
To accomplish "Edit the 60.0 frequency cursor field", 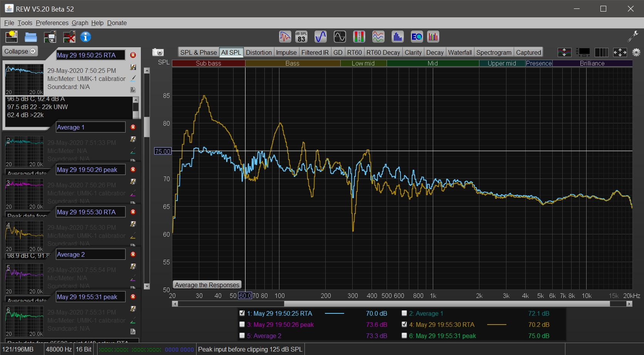I will 245,296.
